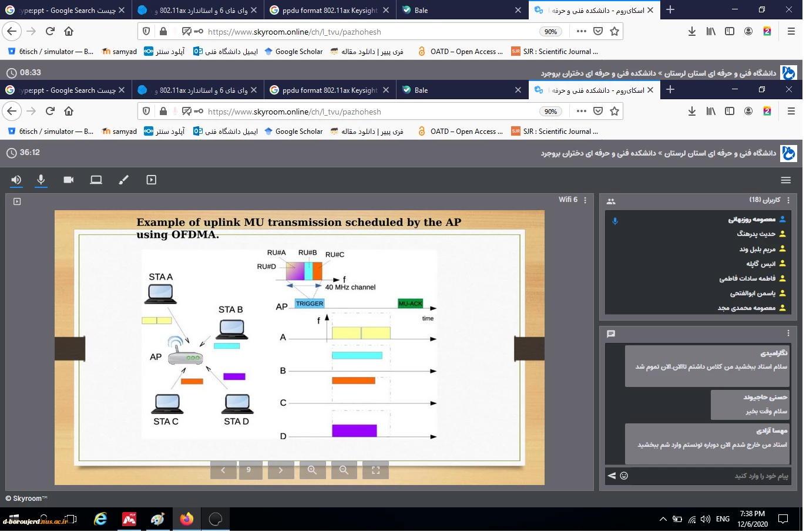Click chat message from مهسا آزادی
This screenshot has height=532, width=806.
click(x=708, y=444)
